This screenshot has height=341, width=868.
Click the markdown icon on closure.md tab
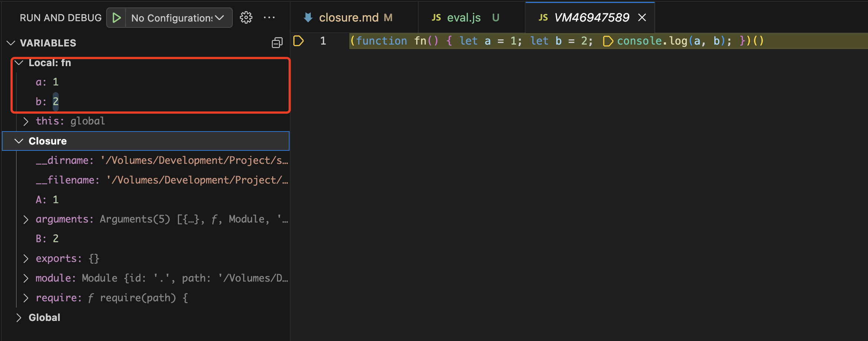[x=308, y=17]
